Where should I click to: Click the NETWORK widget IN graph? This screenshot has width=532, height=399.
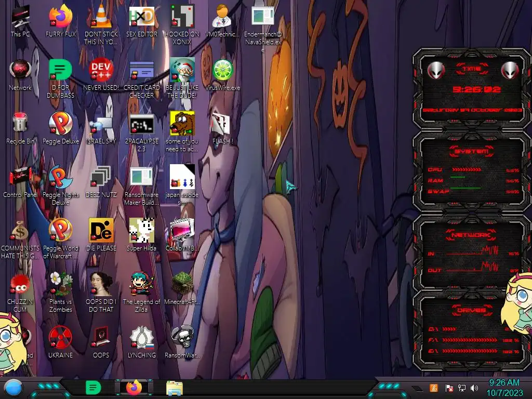tap(472, 251)
